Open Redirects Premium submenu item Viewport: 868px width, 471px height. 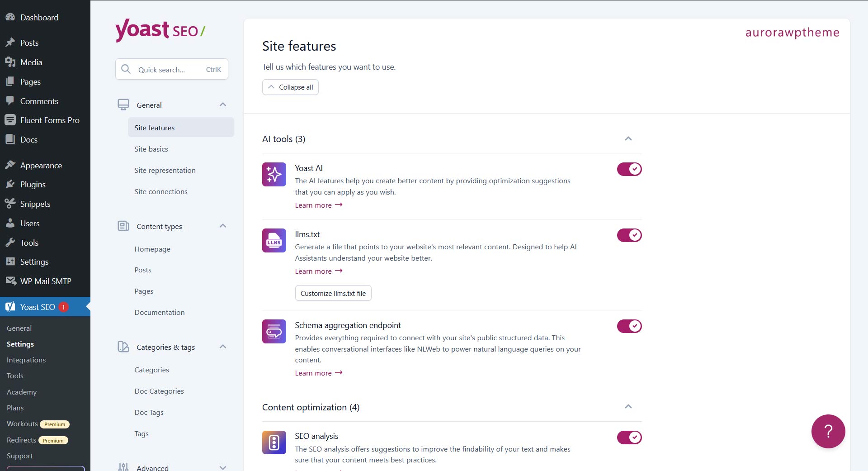click(38, 440)
